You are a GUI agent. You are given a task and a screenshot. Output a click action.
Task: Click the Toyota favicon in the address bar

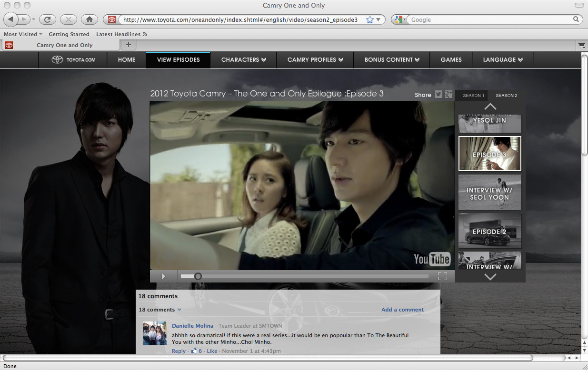point(112,19)
